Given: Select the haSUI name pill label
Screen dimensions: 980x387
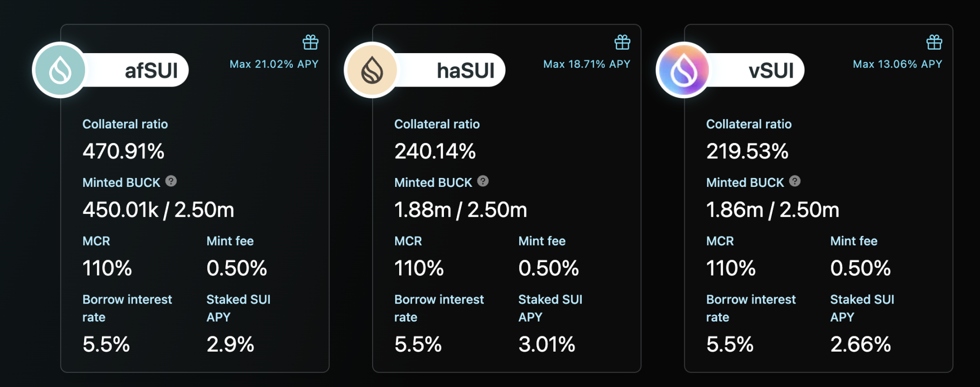Looking at the screenshot, I should [465, 71].
